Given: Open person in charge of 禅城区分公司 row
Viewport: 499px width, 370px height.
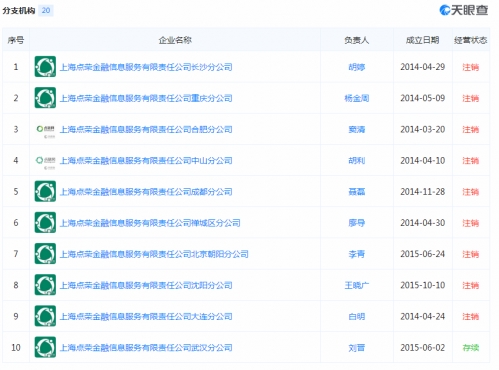Looking at the screenshot, I should 357,223.
